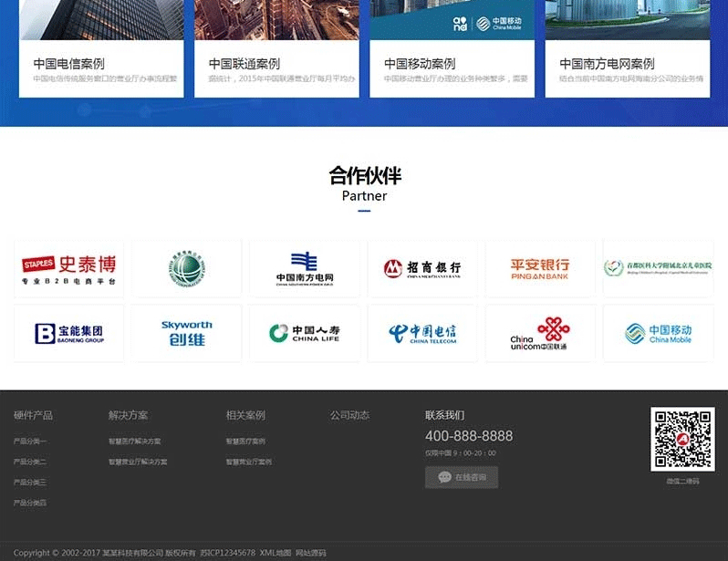Open the 中国人寿 China Life logo
Screen dimensions: 728x561
(305, 333)
